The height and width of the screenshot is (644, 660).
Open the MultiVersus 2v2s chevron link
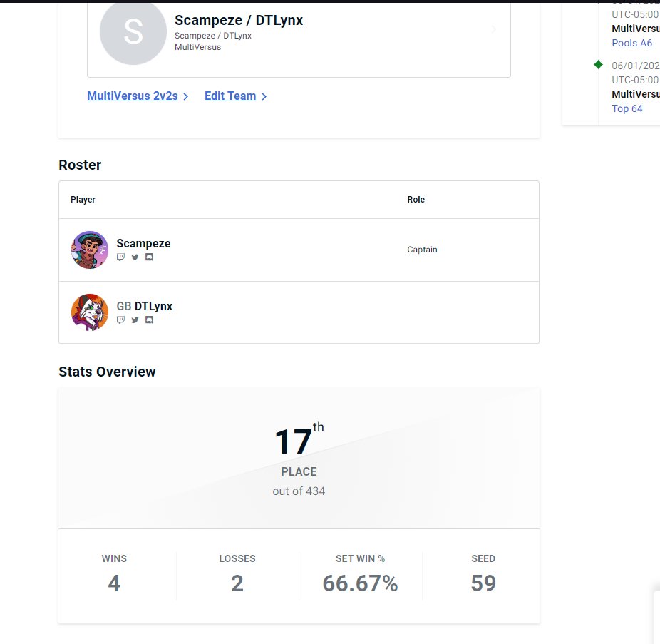tap(185, 96)
